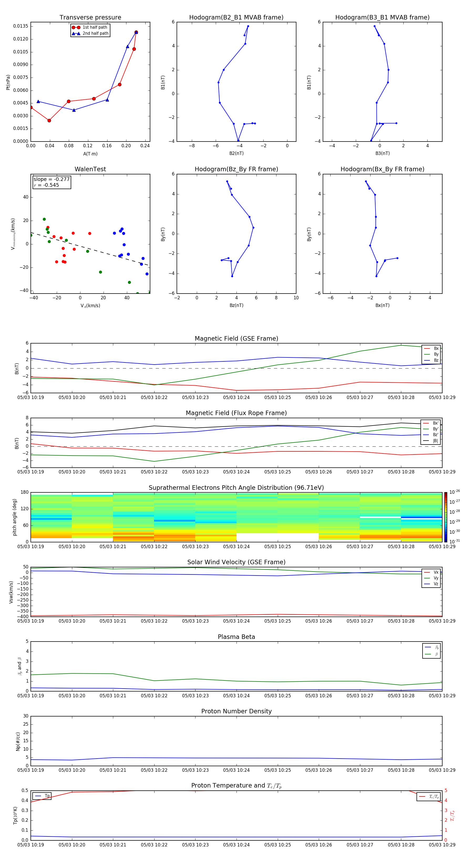Viewport: 473px width, 868px height.
Task: Click the 'Plasma Beta' plot title
Action: pos(236,637)
